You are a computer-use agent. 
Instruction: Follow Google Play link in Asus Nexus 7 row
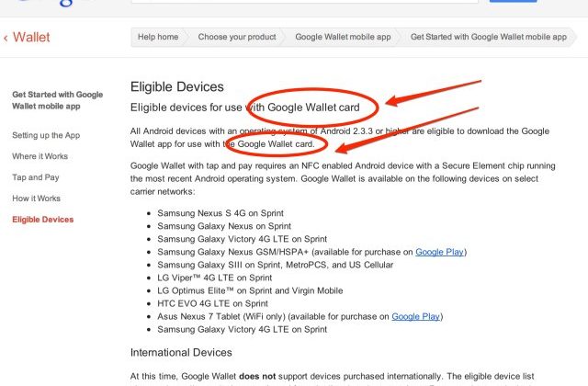point(416,316)
